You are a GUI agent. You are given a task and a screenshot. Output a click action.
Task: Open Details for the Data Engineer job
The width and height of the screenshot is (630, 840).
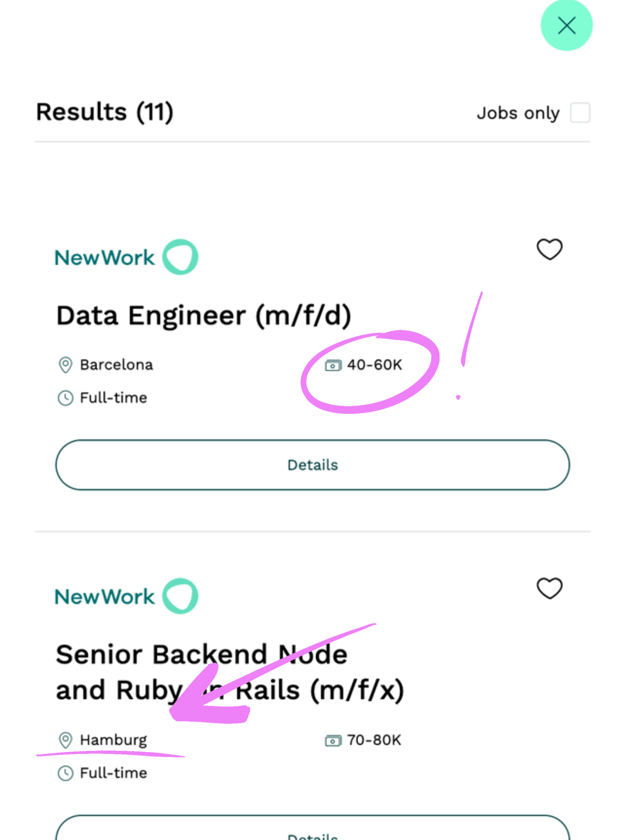click(312, 465)
